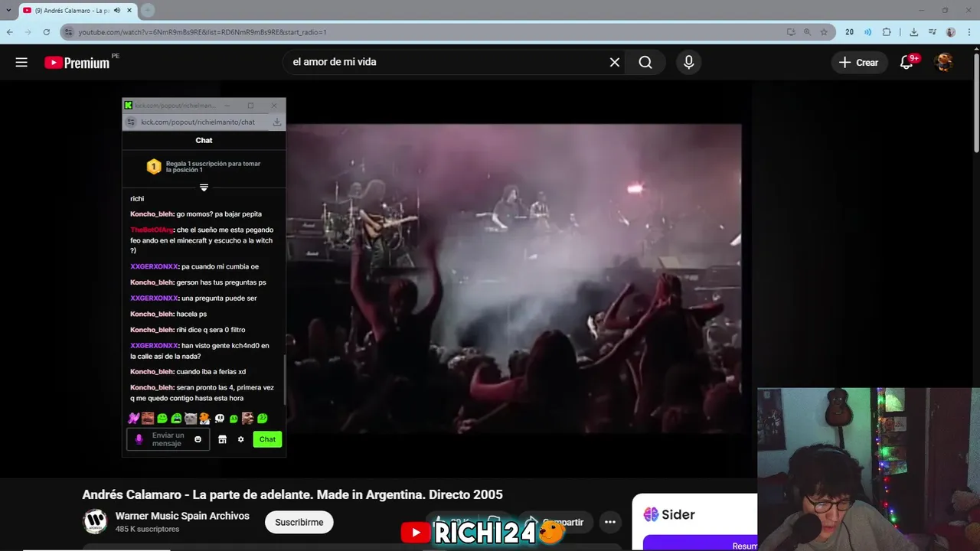Clear the search text with X
The height and width of the screenshot is (551, 980).
coord(614,63)
